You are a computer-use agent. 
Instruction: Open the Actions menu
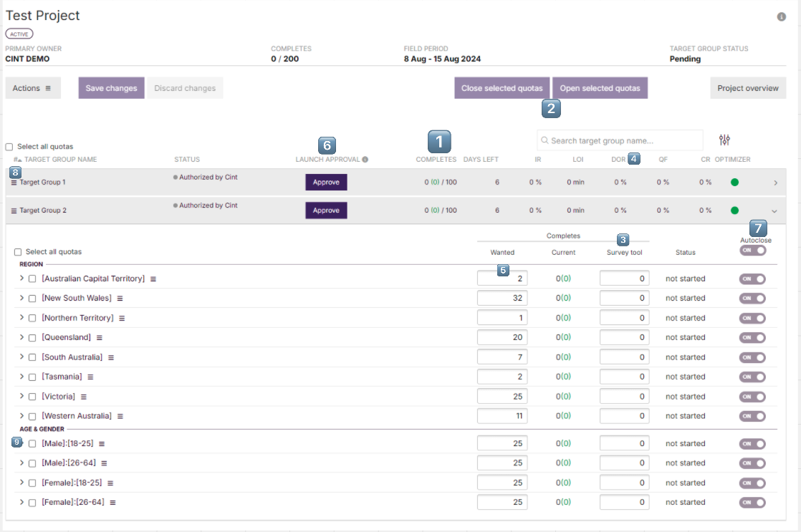tap(32, 88)
